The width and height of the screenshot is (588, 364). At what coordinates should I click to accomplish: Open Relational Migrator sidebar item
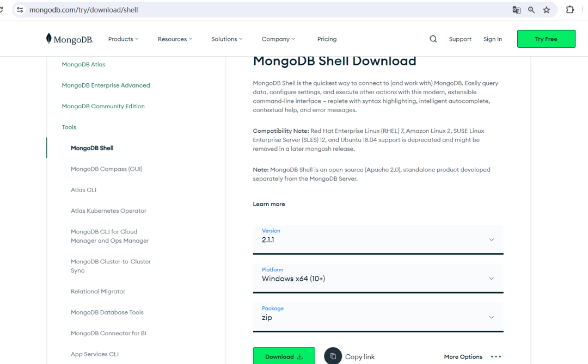point(98,291)
